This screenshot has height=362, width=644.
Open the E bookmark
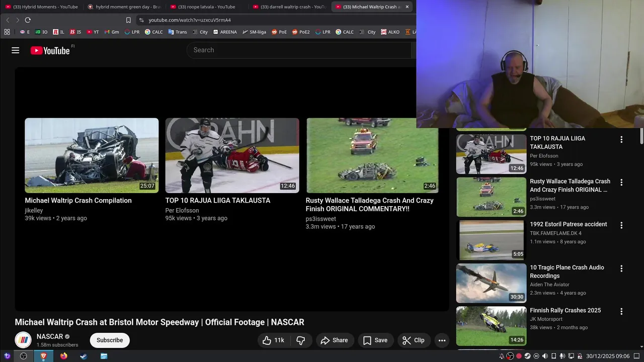click(25, 32)
